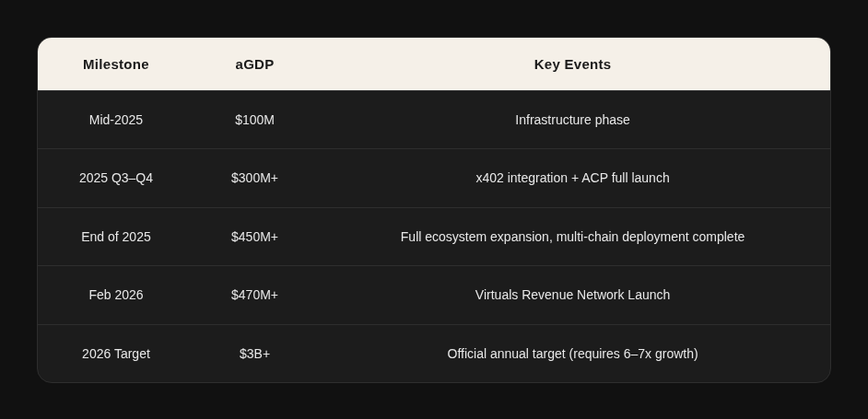Select the 2026 Target milestone cell
Screen dimensions: 868x419
(116, 354)
